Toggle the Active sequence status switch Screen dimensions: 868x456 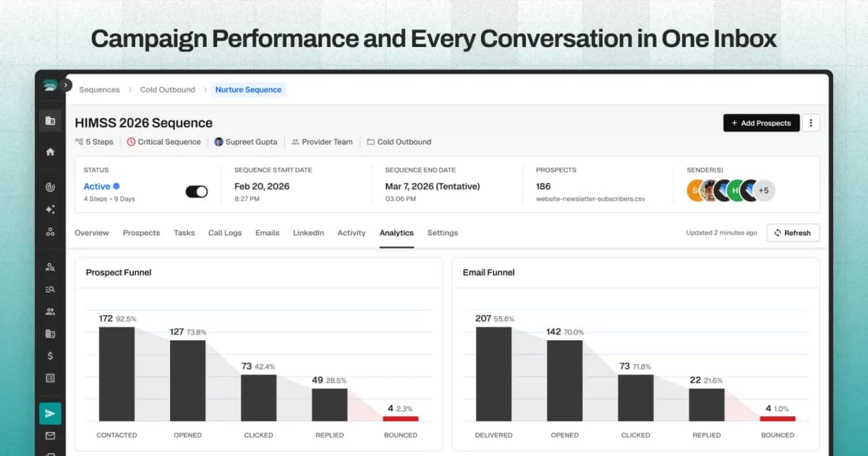[x=197, y=192]
